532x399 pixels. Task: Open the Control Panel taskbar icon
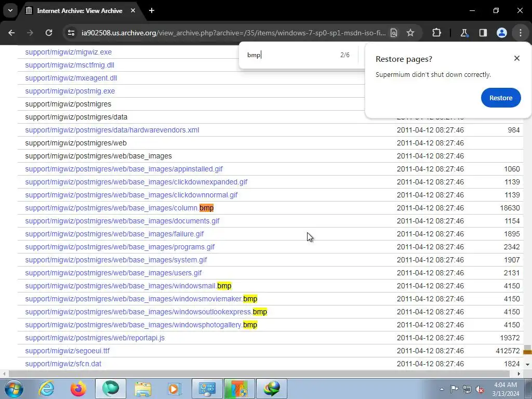pyautogui.click(x=207, y=389)
